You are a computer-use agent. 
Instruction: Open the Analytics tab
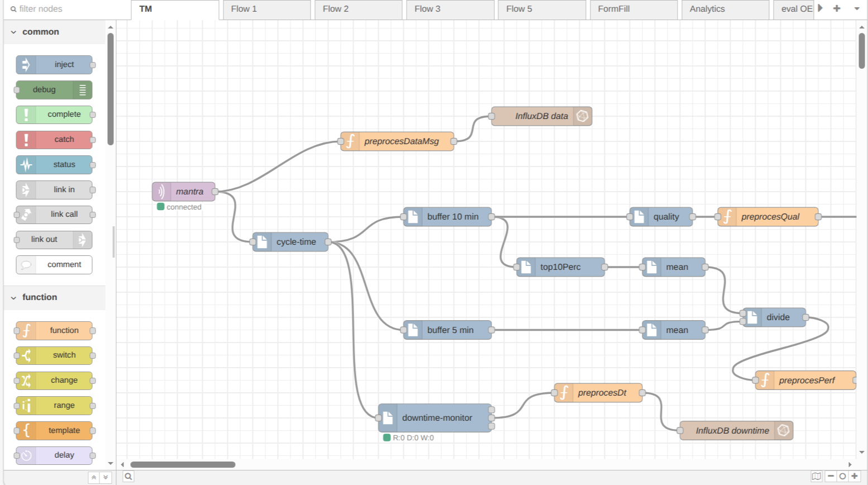725,9
